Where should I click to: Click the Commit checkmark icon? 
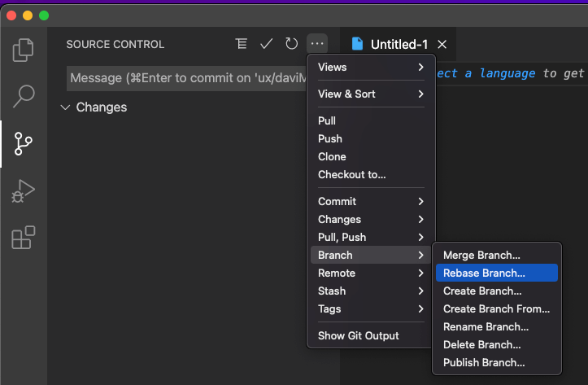(x=266, y=44)
